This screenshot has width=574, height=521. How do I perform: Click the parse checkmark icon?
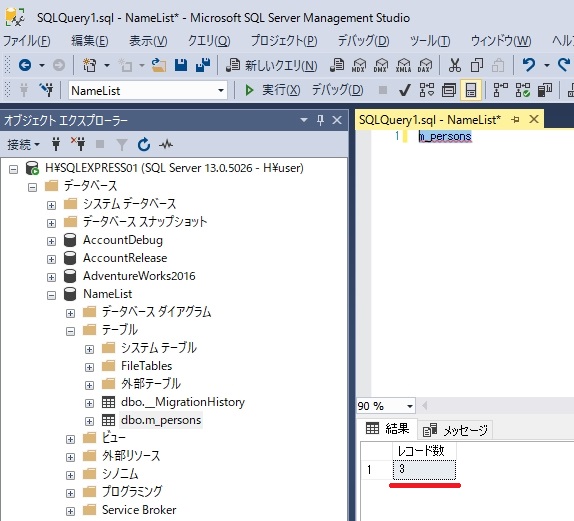point(405,90)
